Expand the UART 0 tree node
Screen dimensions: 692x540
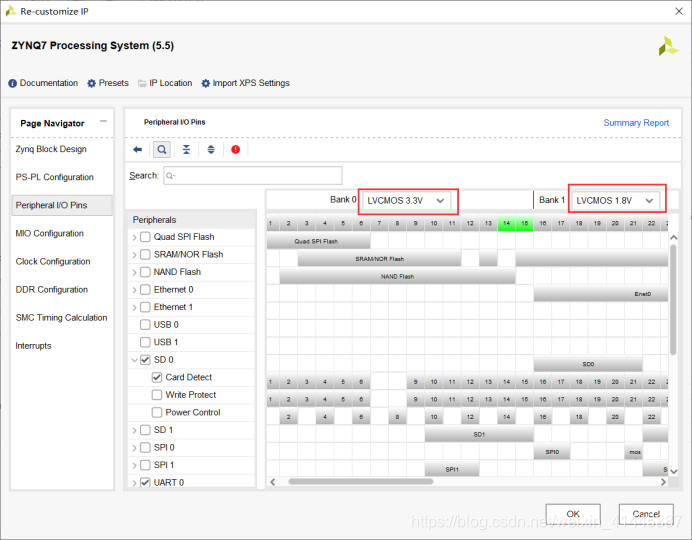134,483
